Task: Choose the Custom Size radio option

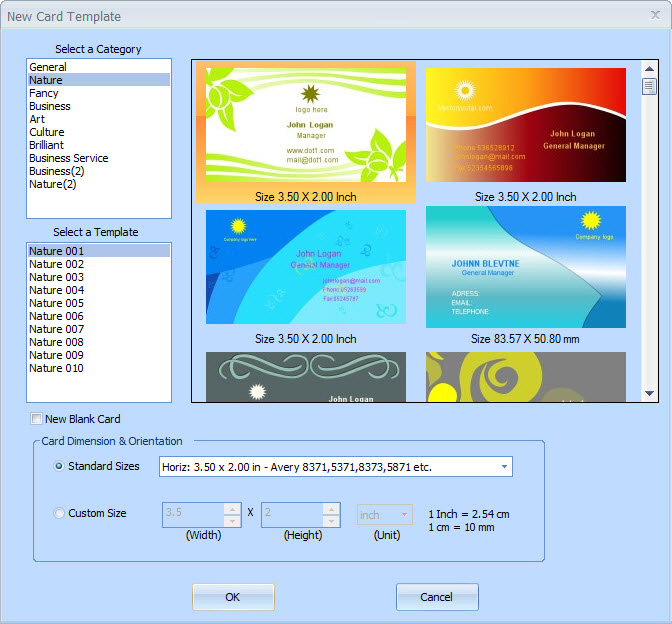Action: click(60, 513)
